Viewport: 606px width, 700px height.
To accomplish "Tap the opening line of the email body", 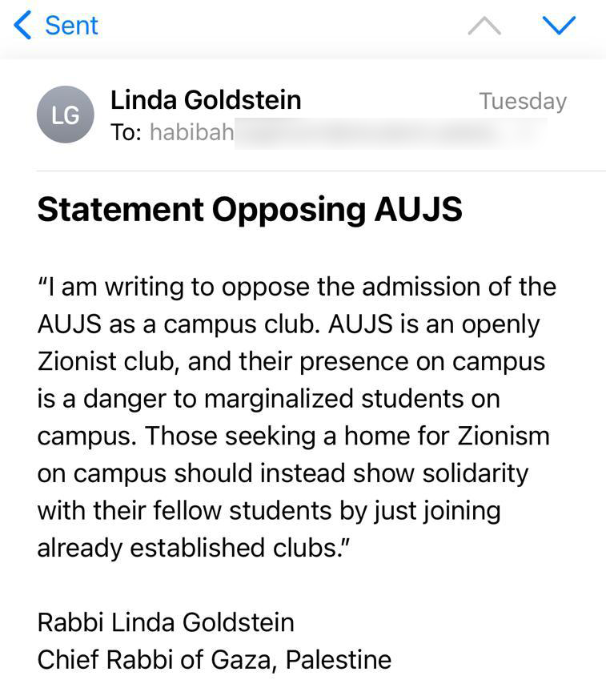I will point(297,287).
